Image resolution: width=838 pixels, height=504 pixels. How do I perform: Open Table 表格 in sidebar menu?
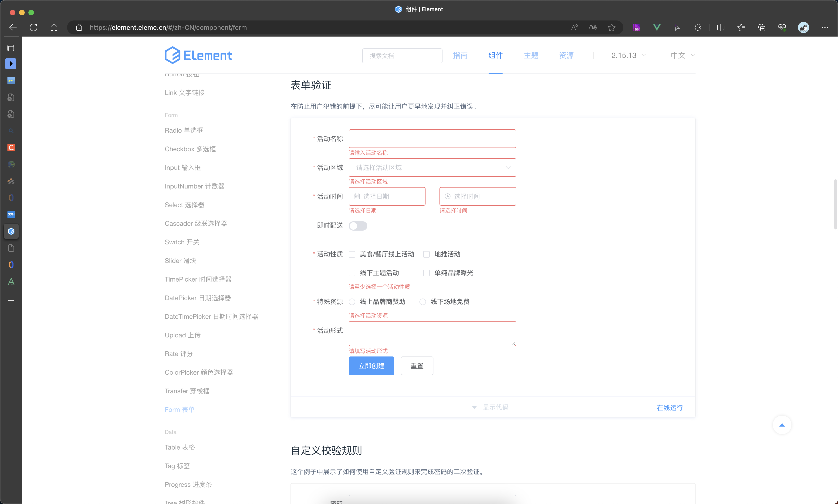tap(180, 447)
